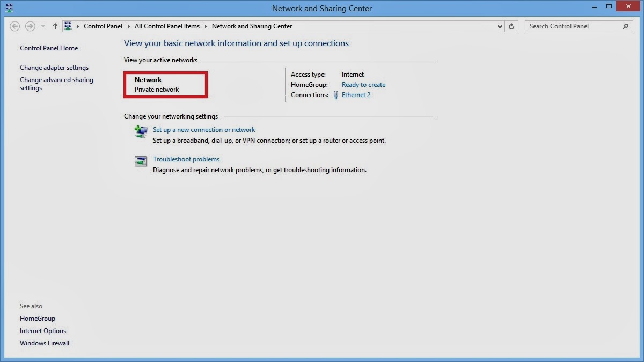Select the Control Panel breadcrumb

pos(103,26)
